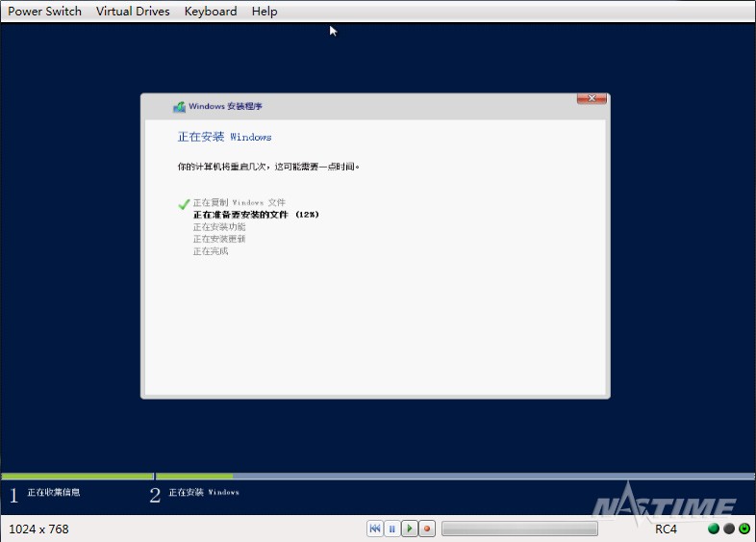Viewport: 756px width, 542px height.
Task: Click the stage 1 green progress bar
Action: click(77, 477)
